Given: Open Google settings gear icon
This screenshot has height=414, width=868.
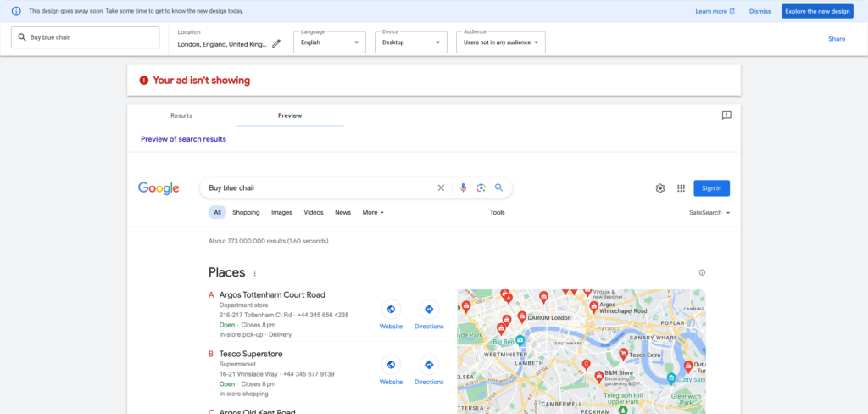Looking at the screenshot, I should click(660, 188).
